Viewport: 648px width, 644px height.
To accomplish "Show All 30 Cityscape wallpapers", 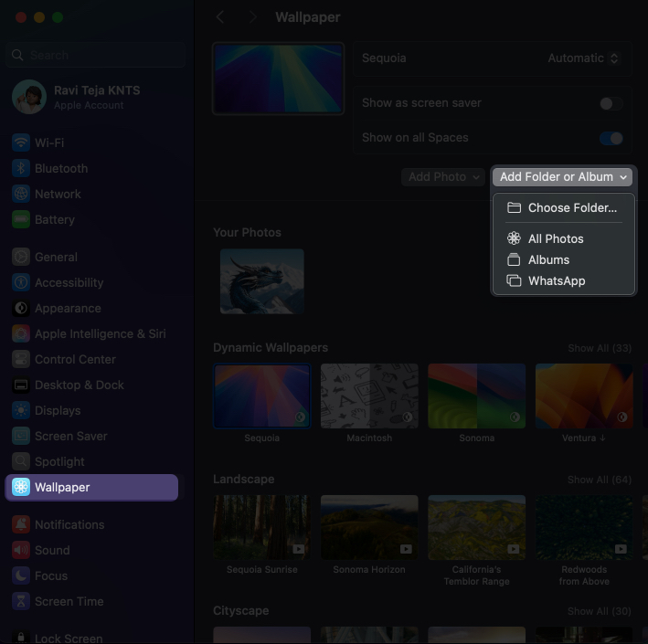I will pyautogui.click(x=600, y=611).
